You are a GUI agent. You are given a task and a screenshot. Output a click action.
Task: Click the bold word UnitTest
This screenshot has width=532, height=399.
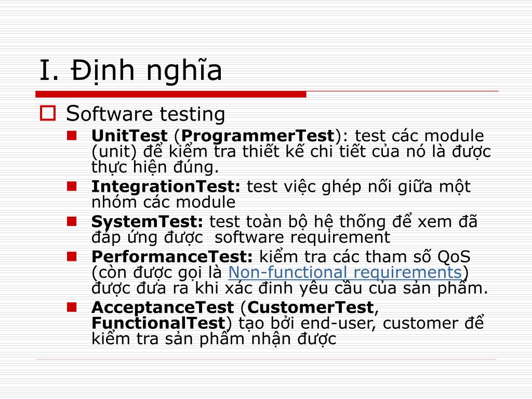(129, 136)
